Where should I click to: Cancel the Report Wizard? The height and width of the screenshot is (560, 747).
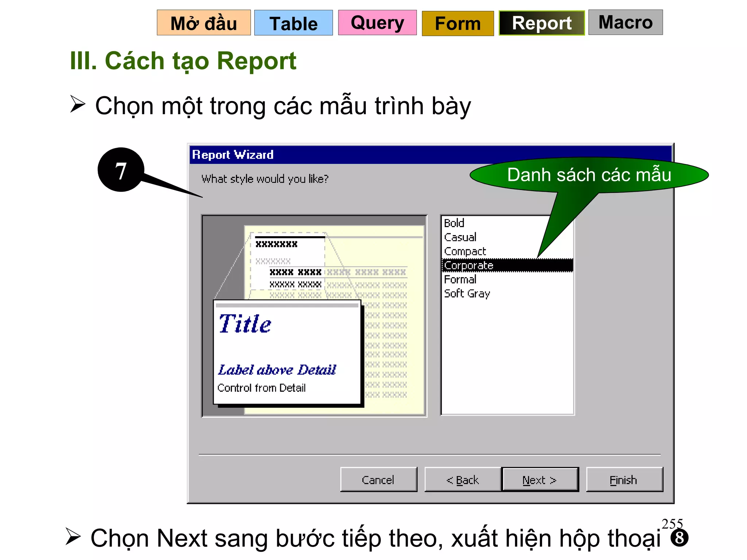(x=378, y=480)
